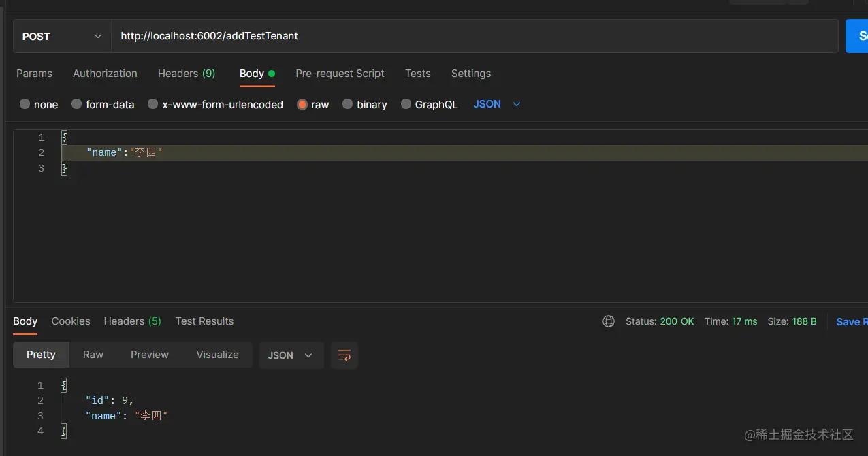Open the POST method dropdown
Image resolution: width=868 pixels, height=456 pixels.
(62, 36)
